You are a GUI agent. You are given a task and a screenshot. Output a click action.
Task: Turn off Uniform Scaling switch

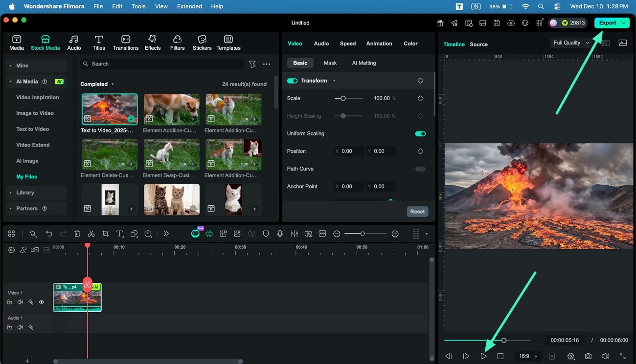(x=420, y=133)
